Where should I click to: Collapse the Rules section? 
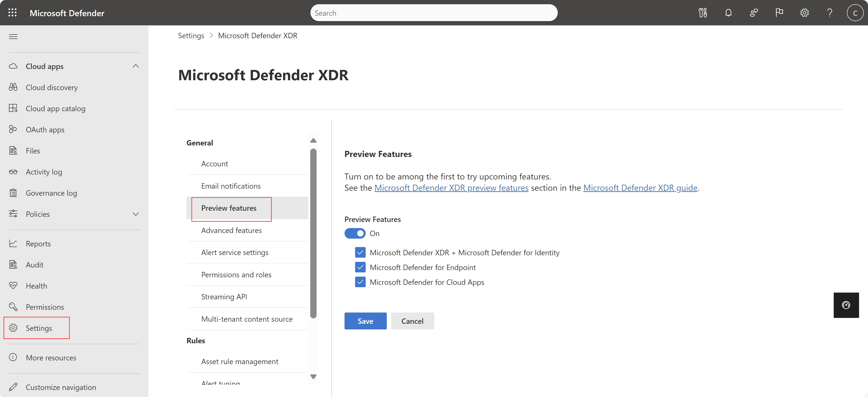coord(195,340)
